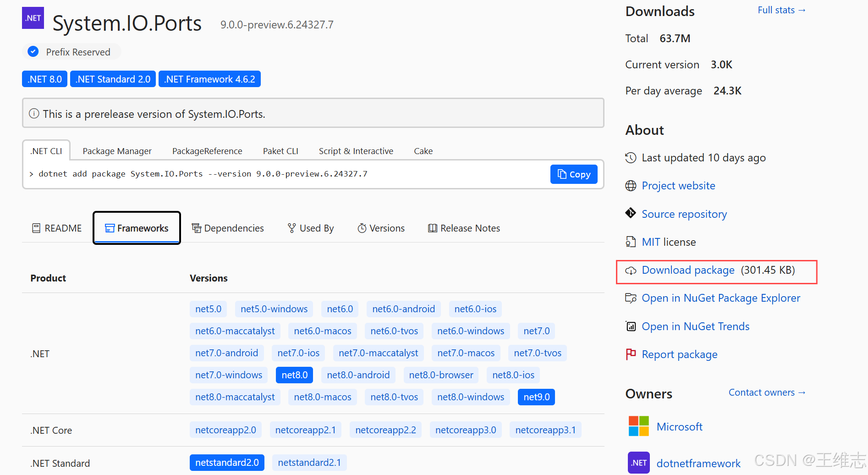868x475 pixels.
Task: Click the Current version 3.0K value
Action: tap(721, 65)
